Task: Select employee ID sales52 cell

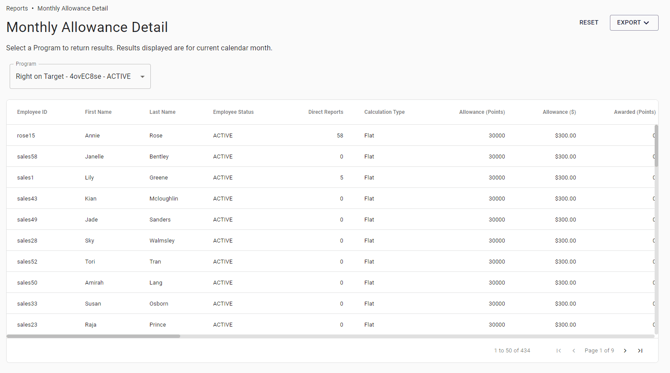Action: 27,261
